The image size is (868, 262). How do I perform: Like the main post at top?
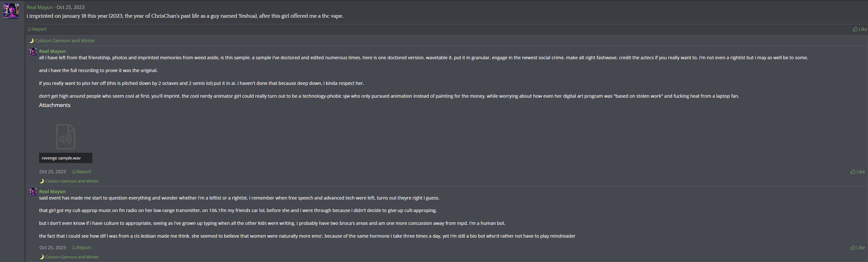point(860,29)
